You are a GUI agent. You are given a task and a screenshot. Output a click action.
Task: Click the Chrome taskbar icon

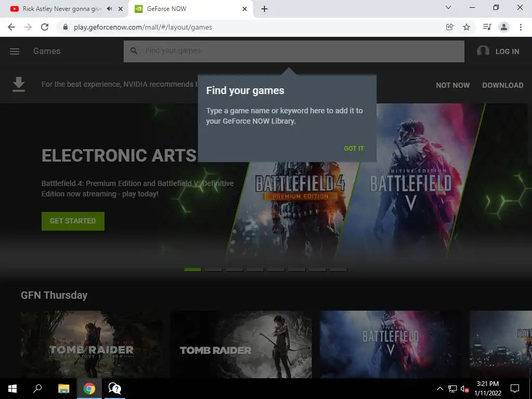(x=89, y=389)
